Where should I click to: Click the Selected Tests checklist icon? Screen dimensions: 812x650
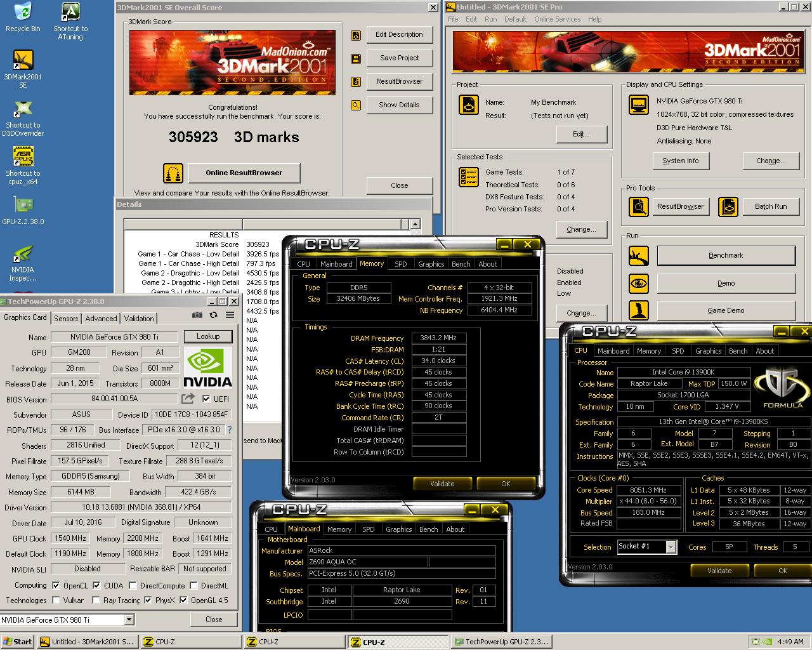pyautogui.click(x=468, y=177)
